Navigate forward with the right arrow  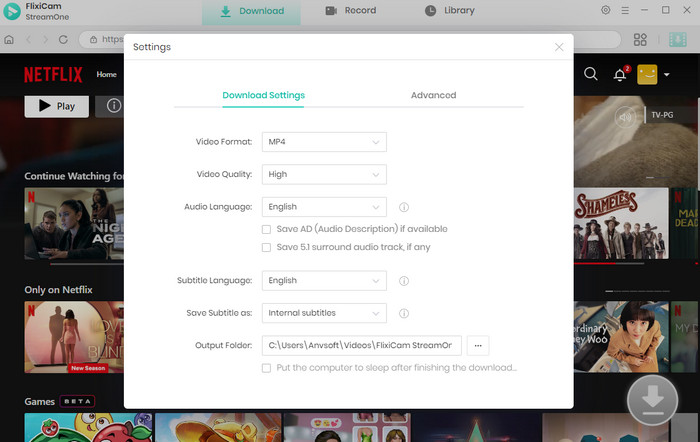coord(46,39)
